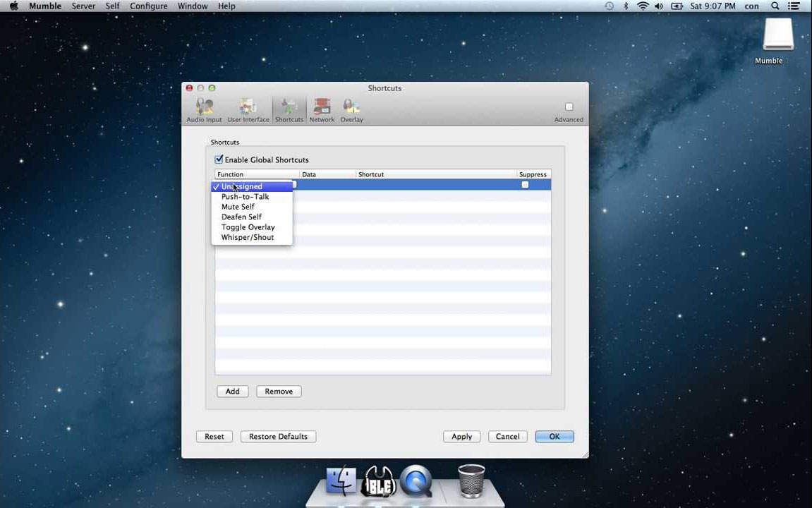Click Restore Defaults

pyautogui.click(x=278, y=437)
